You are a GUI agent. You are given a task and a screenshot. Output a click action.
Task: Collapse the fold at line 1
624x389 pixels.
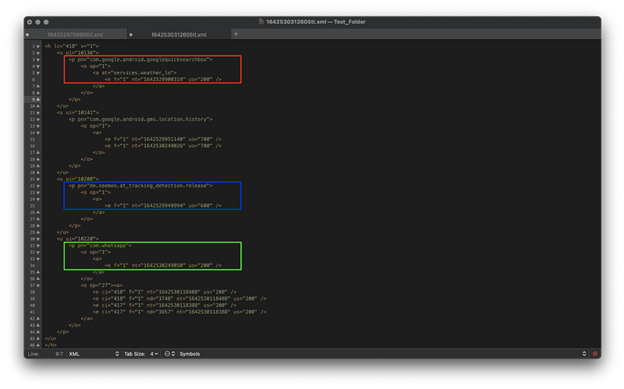[x=38, y=46]
